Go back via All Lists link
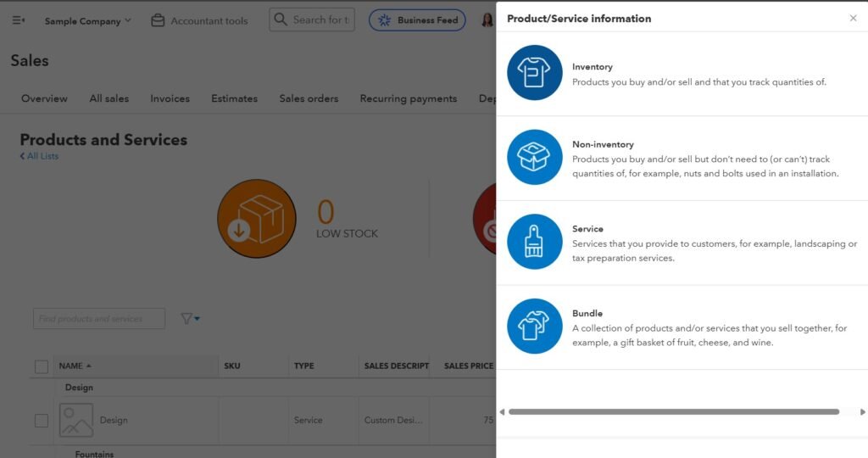 (x=40, y=156)
